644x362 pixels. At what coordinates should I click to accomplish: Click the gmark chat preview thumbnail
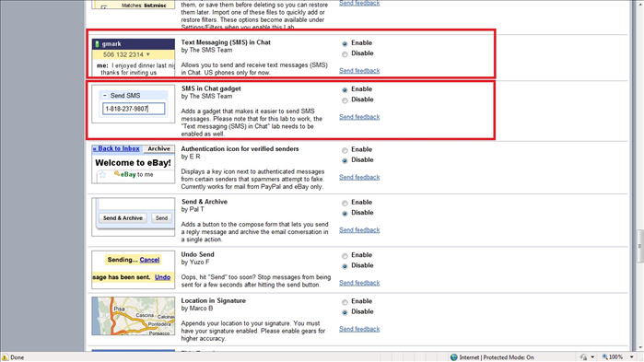pyautogui.click(x=134, y=57)
